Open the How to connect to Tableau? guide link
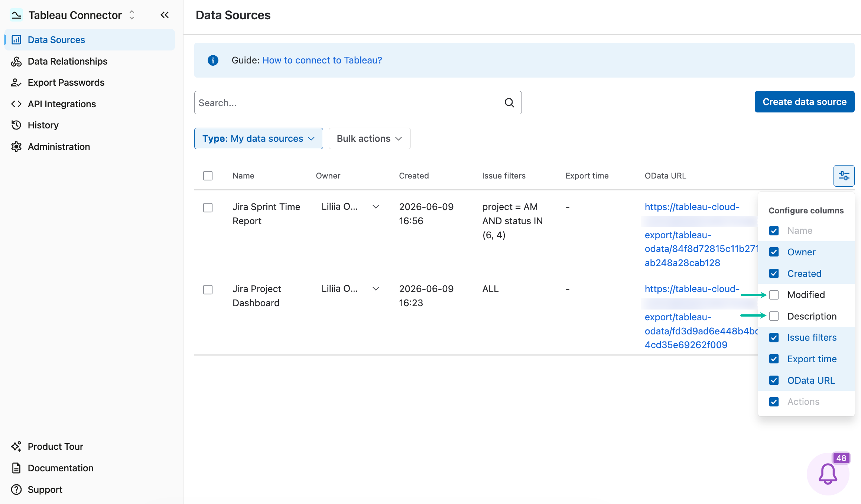The height and width of the screenshot is (504, 861). 322,60
